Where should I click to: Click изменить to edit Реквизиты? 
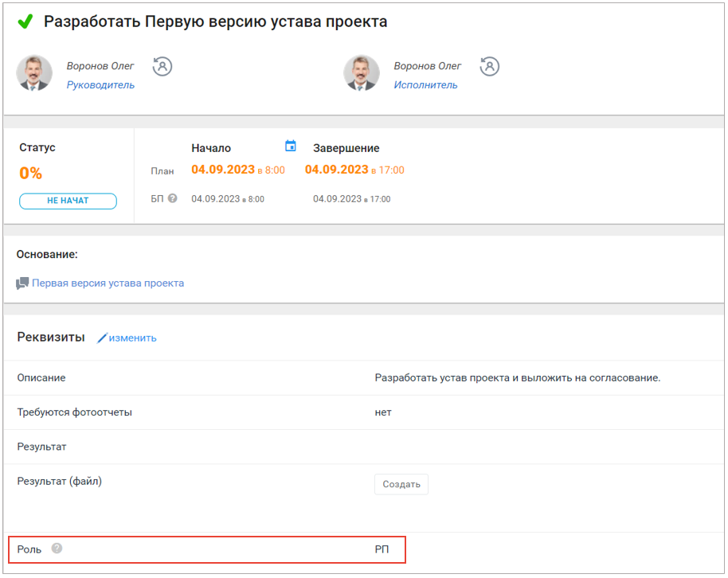133,338
